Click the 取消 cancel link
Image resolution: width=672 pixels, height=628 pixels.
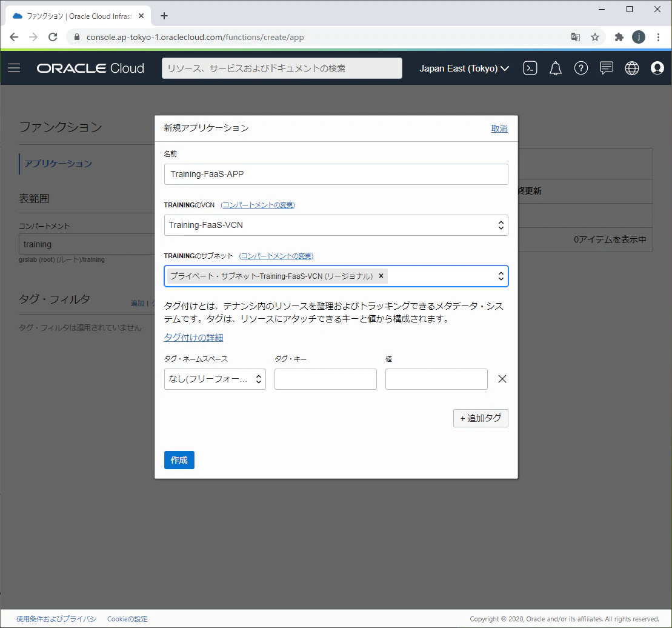click(499, 129)
